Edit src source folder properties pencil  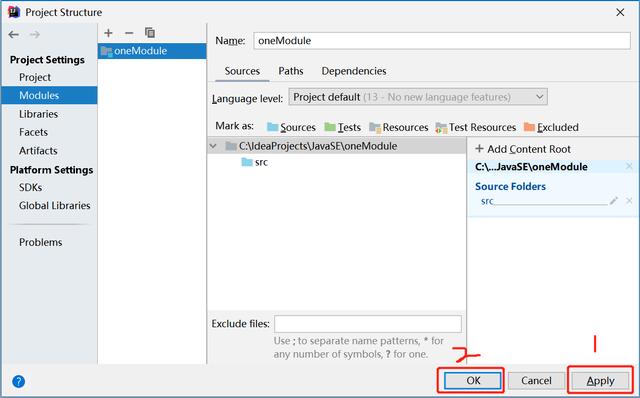pyautogui.click(x=613, y=200)
